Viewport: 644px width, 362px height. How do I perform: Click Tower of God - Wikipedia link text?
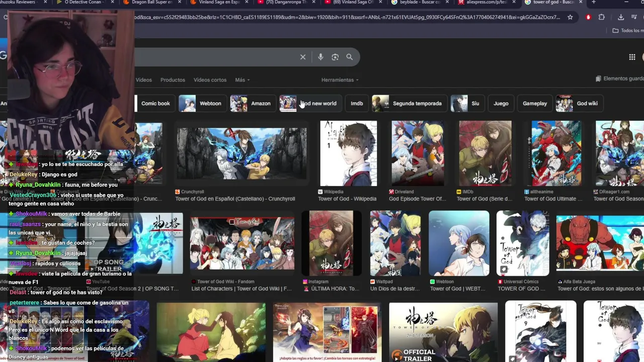(x=347, y=199)
